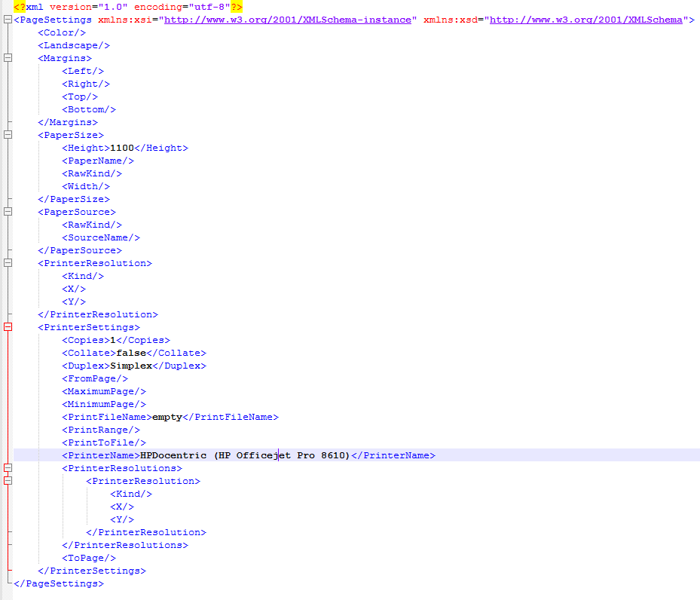Open the XMLSchema-instance URL link
Screen dimensions: 700x600
[x=288, y=20]
